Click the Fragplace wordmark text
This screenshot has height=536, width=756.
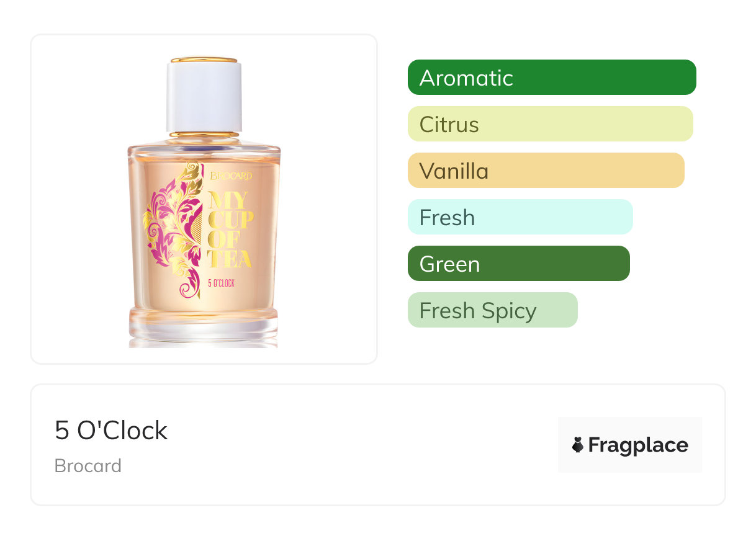tap(637, 445)
